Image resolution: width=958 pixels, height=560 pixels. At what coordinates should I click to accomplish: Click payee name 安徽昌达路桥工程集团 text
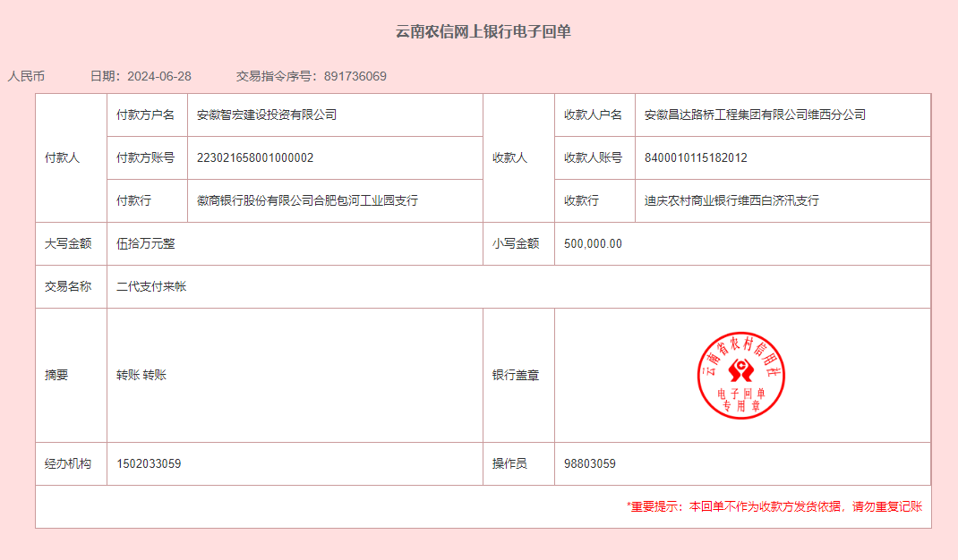(755, 115)
